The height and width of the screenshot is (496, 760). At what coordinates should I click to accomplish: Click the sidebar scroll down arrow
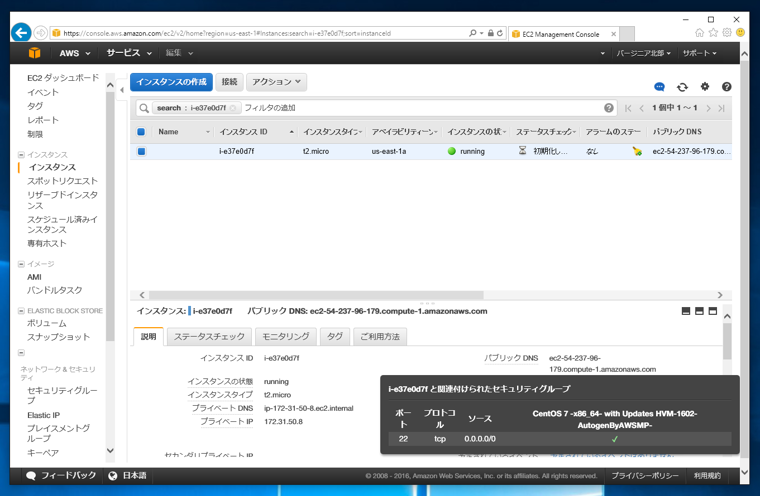(x=110, y=450)
